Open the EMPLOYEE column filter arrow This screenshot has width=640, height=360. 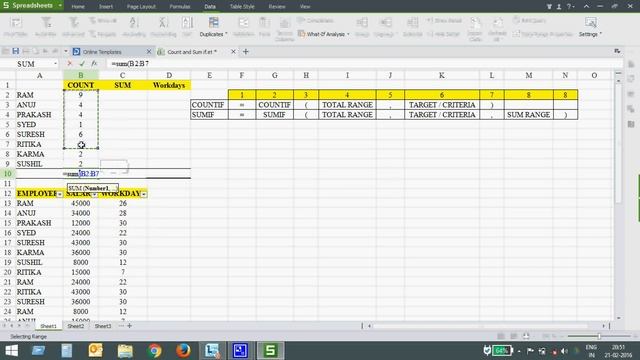pos(60,194)
